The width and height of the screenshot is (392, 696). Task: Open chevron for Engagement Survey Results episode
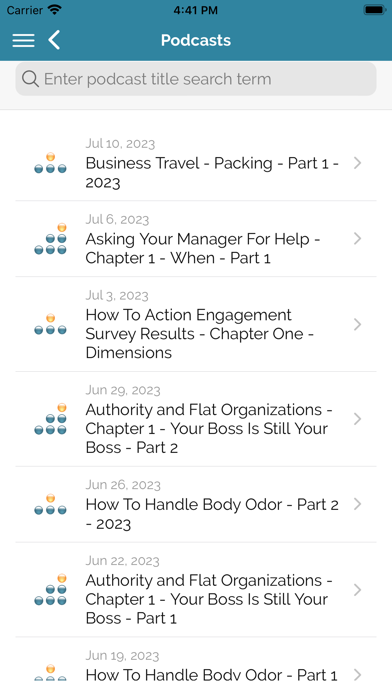357,324
